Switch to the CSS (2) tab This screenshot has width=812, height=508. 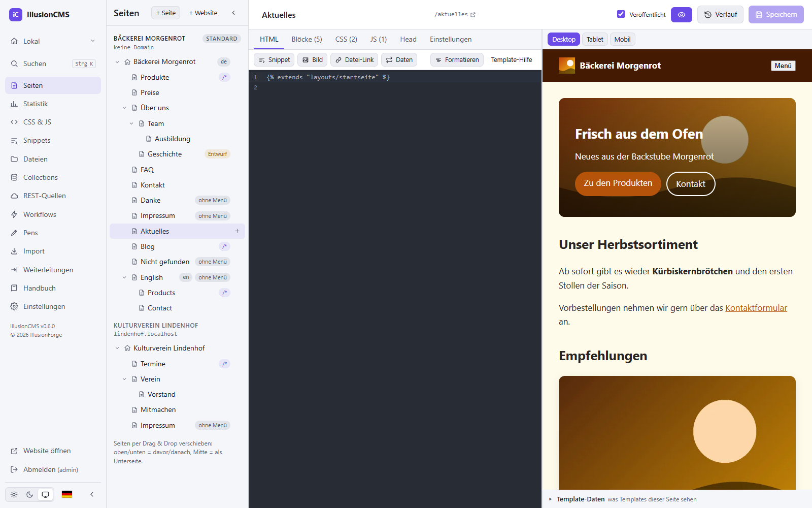(x=346, y=39)
